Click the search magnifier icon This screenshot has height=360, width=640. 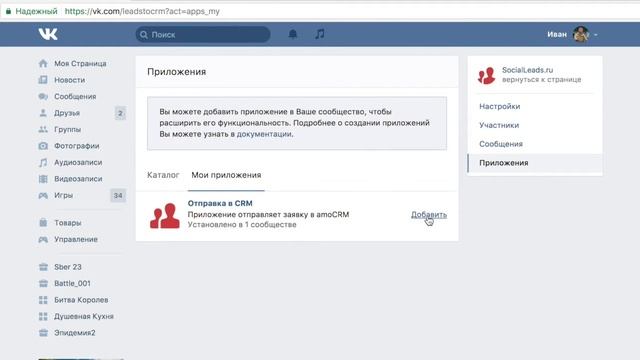tap(144, 35)
